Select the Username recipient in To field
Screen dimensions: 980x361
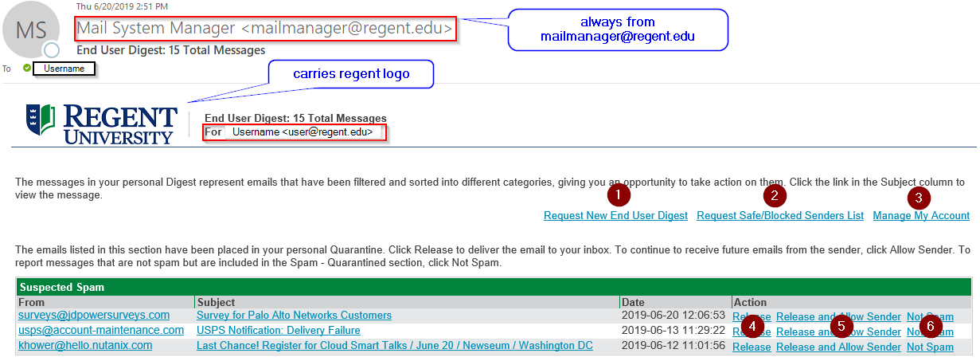coord(64,69)
